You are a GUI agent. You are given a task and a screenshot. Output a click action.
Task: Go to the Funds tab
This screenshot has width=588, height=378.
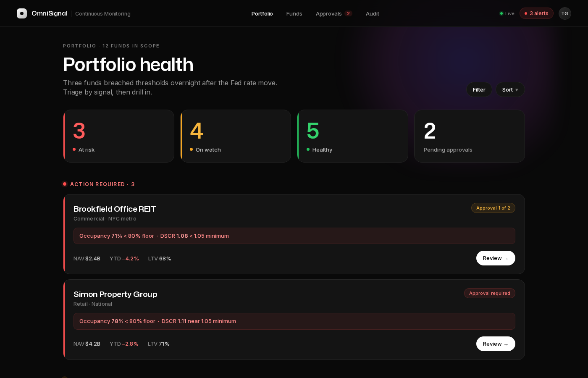(x=294, y=13)
